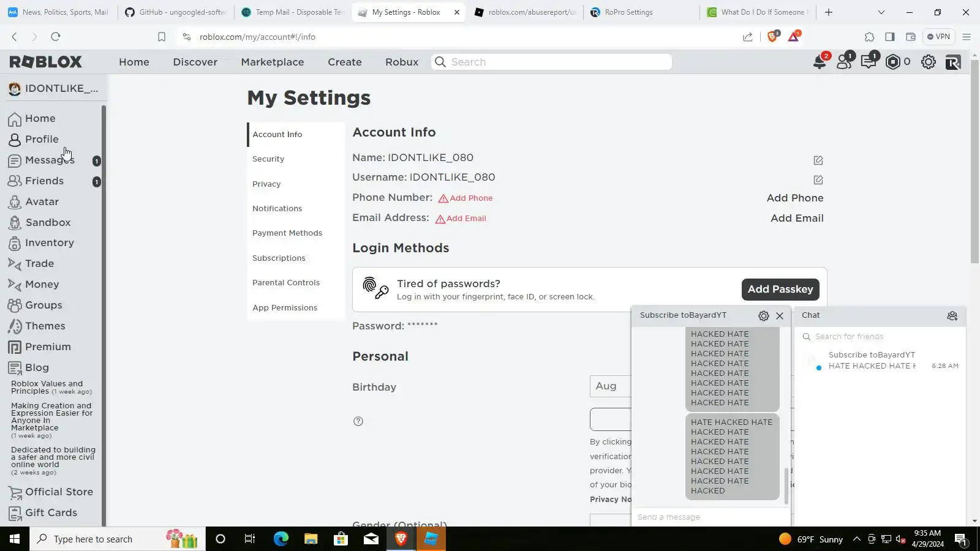Image resolution: width=980 pixels, height=551 pixels.
Task: Click the red Add Phone warning link
Action: (x=466, y=198)
